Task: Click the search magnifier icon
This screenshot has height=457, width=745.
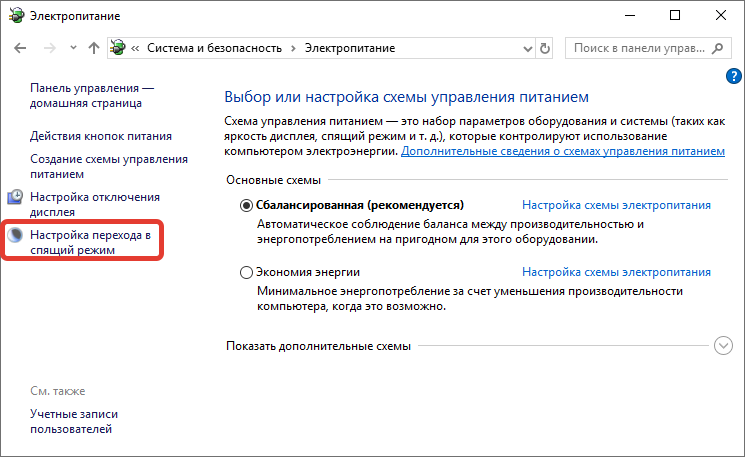Action: click(x=717, y=48)
